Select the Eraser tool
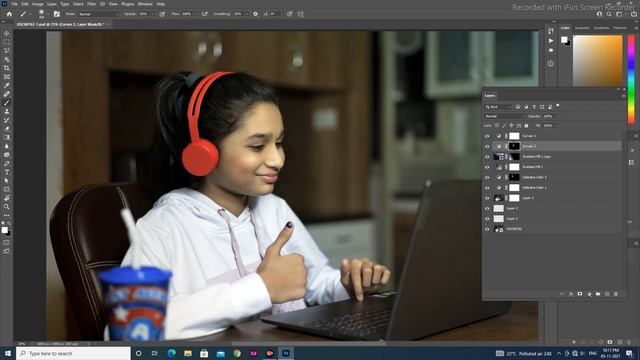Viewport: 640px width, 360px height. point(7,129)
